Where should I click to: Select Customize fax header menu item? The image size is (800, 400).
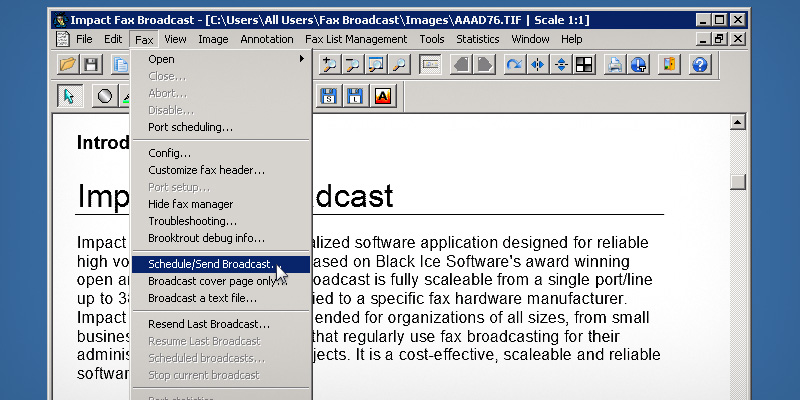point(206,170)
